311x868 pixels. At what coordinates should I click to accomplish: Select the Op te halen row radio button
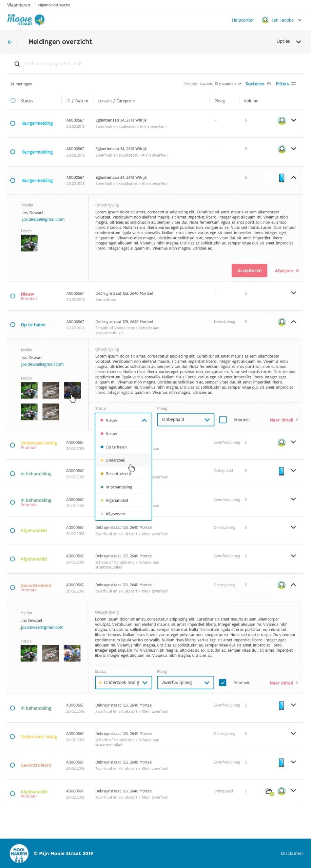[x=13, y=324]
